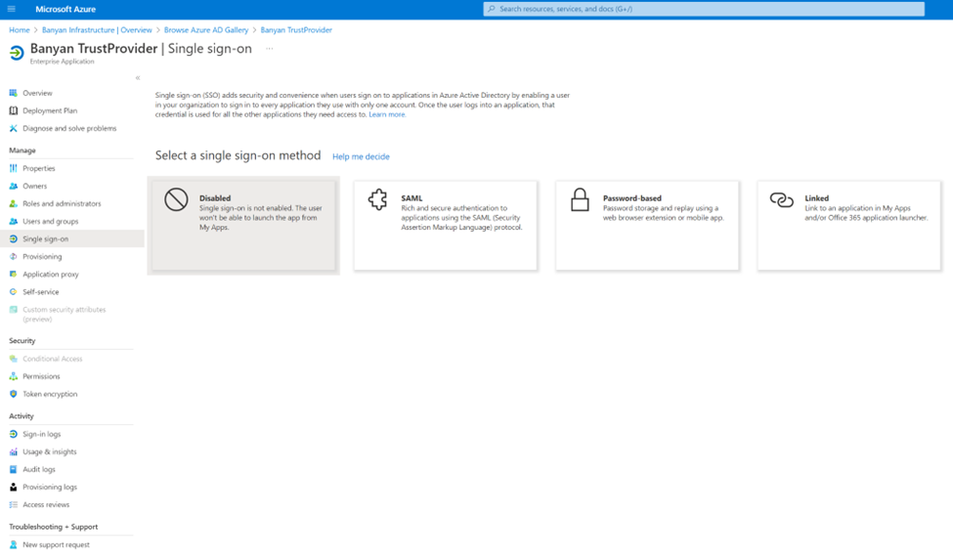The image size is (953, 560).
Task: Open New support request entry
Action: coord(56,544)
